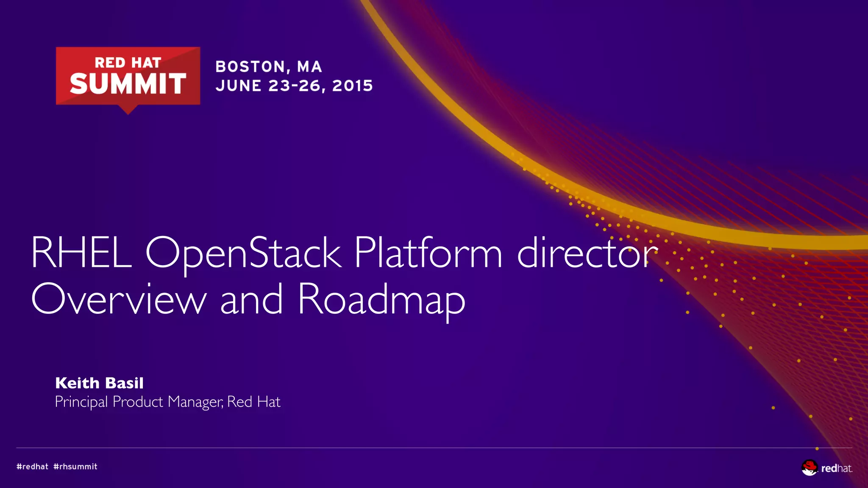Click the thin horizontal divider line near bottom
The height and width of the screenshot is (488, 868).
pos(424,448)
